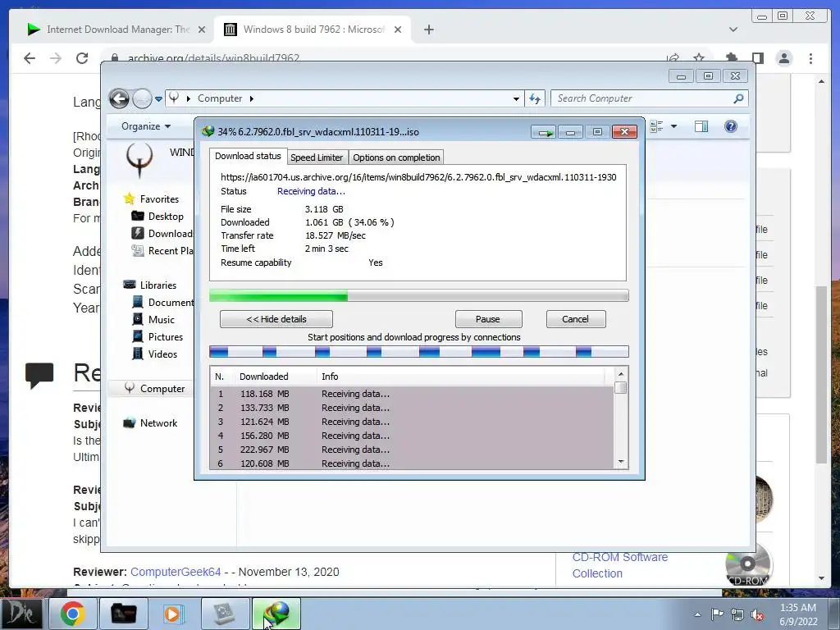Viewport: 840px width, 630px height.
Task: Refresh the Explorer Computer view
Action: pyautogui.click(x=535, y=98)
